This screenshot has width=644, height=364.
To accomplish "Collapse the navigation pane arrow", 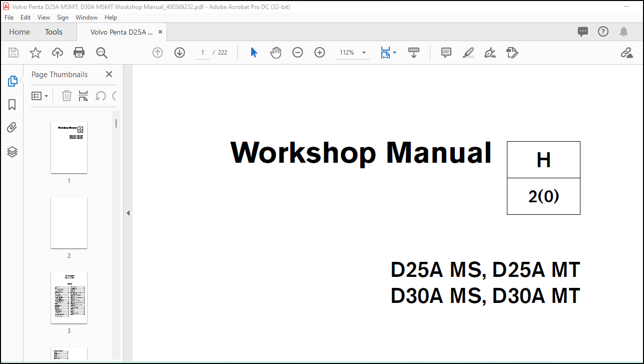I will click(128, 213).
